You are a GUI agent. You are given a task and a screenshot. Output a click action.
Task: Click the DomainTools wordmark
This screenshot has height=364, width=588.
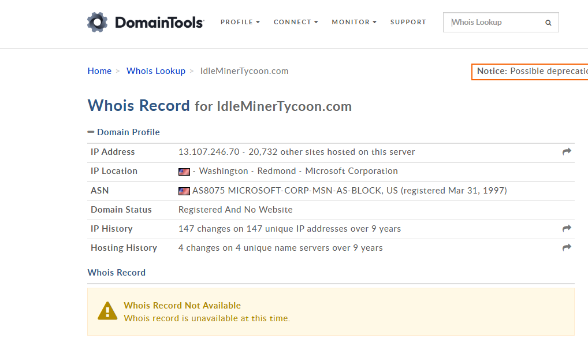159,23
